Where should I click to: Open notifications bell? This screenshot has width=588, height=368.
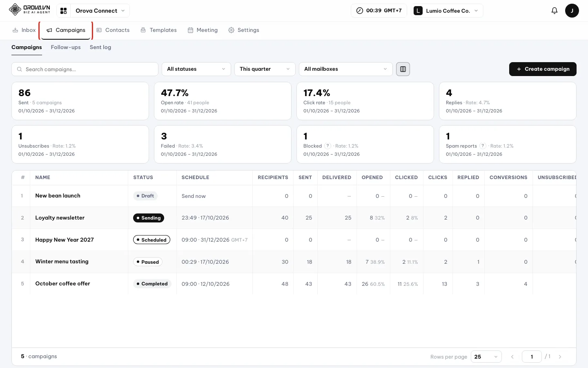(x=554, y=11)
